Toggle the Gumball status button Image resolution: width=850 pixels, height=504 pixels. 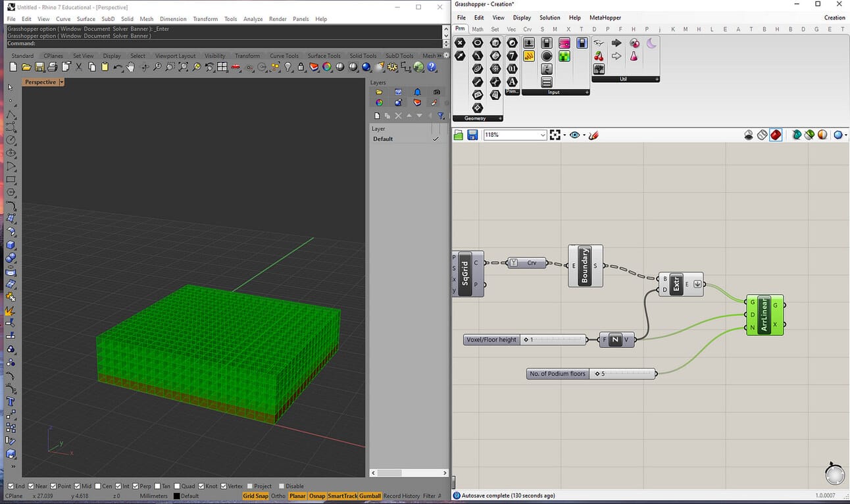370,496
